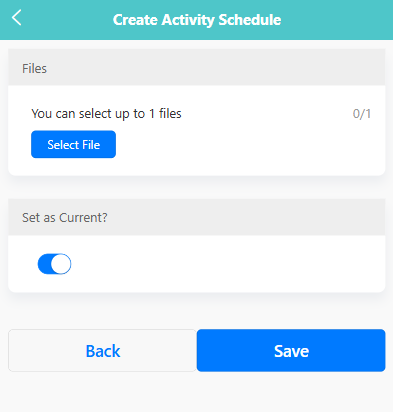Click the blue Save button

[291, 350]
